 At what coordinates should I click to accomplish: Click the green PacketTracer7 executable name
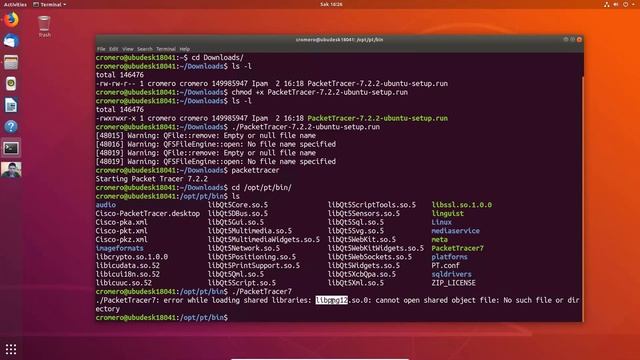458,248
